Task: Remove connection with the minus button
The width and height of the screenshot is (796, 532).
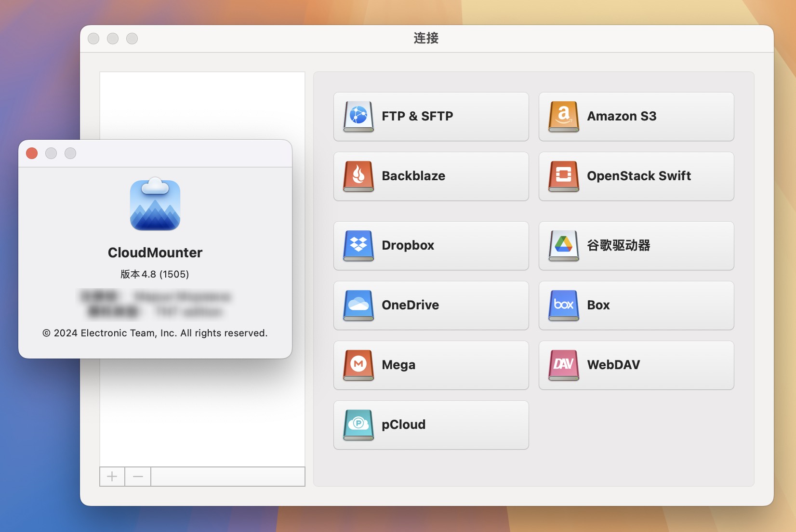Action: (138, 477)
